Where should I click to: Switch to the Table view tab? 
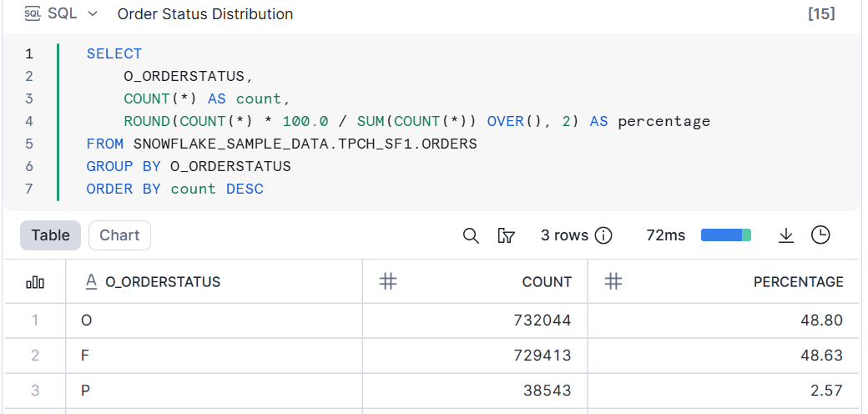tap(50, 235)
